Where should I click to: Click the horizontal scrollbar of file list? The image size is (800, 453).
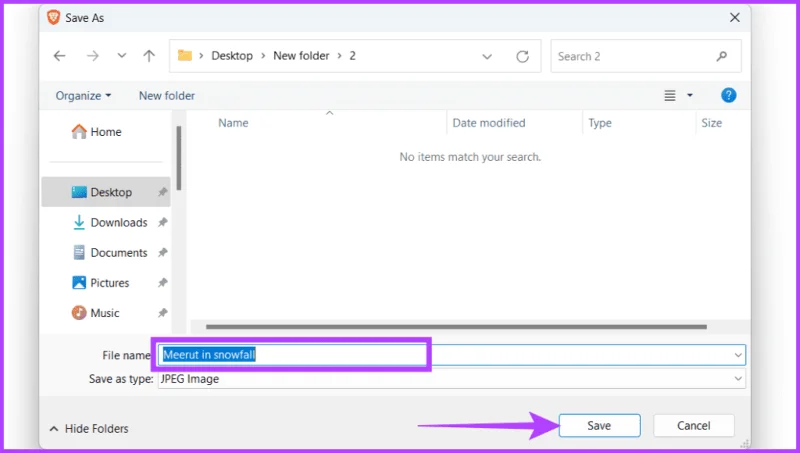(x=456, y=327)
